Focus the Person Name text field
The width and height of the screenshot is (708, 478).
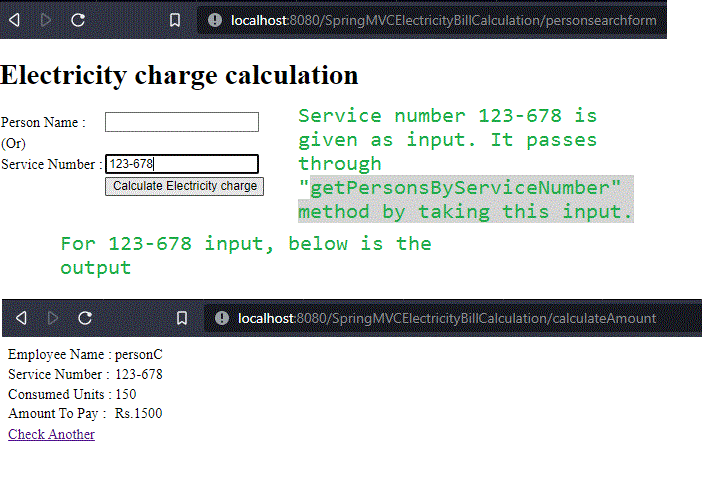(182, 122)
